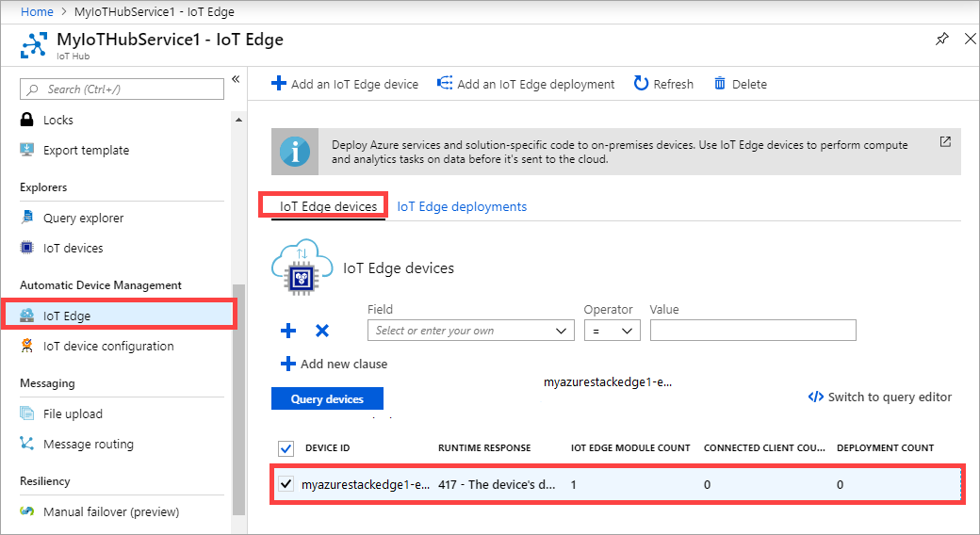Uncheck the myazurestackedge1 device row checkbox
This screenshot has width=980, height=535.
(286, 485)
